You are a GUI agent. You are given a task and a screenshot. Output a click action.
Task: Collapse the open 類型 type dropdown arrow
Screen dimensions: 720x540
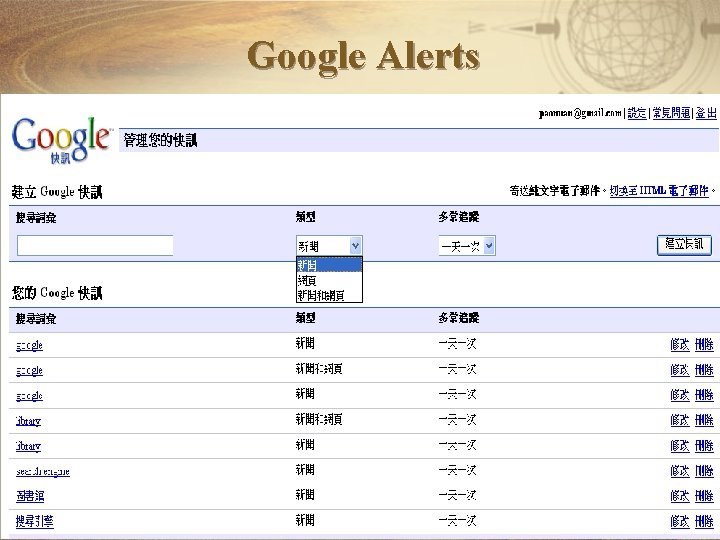pyautogui.click(x=355, y=246)
